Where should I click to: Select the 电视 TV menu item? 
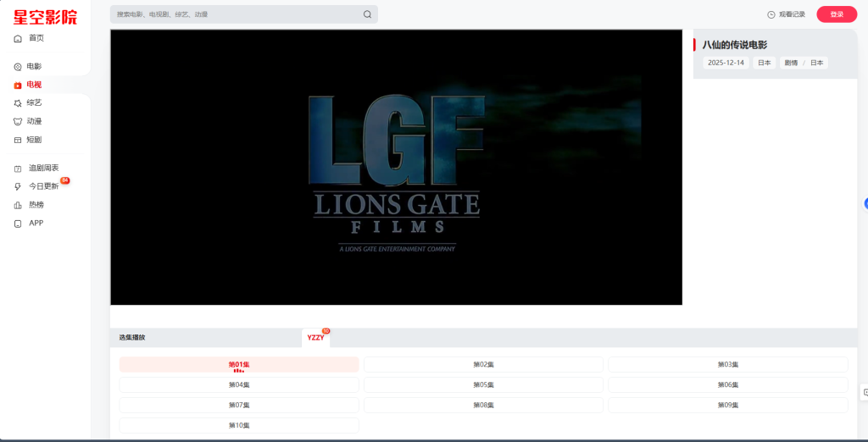pos(34,85)
